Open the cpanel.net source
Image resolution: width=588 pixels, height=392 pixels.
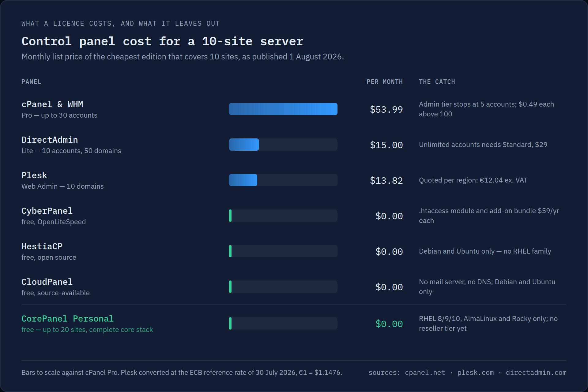pyautogui.click(x=425, y=373)
